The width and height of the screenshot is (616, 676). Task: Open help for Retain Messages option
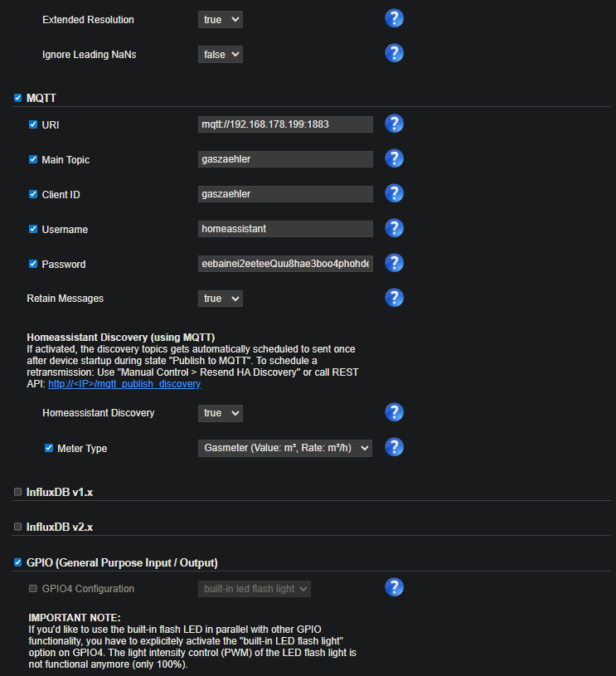click(x=395, y=298)
